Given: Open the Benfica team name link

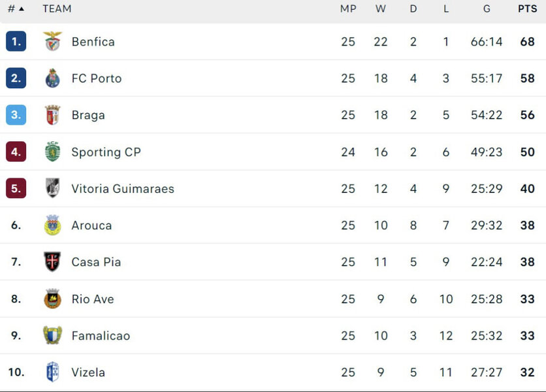Looking at the screenshot, I should pyautogui.click(x=93, y=42).
